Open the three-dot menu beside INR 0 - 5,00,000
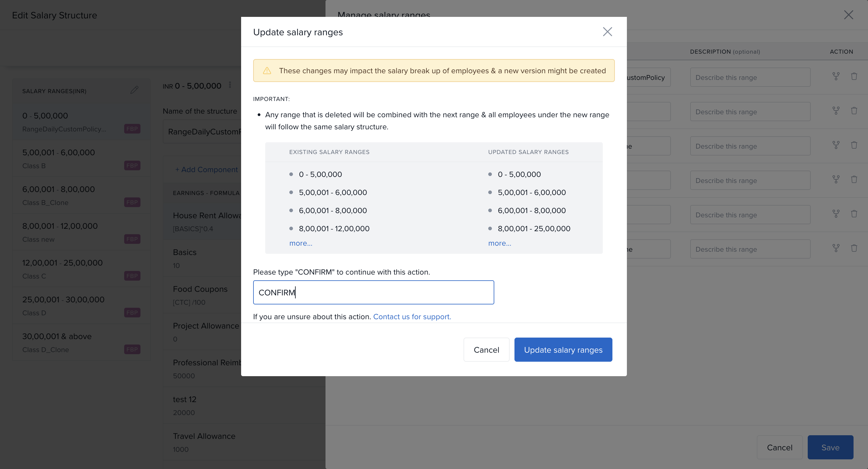The height and width of the screenshot is (469, 868). pos(230,85)
